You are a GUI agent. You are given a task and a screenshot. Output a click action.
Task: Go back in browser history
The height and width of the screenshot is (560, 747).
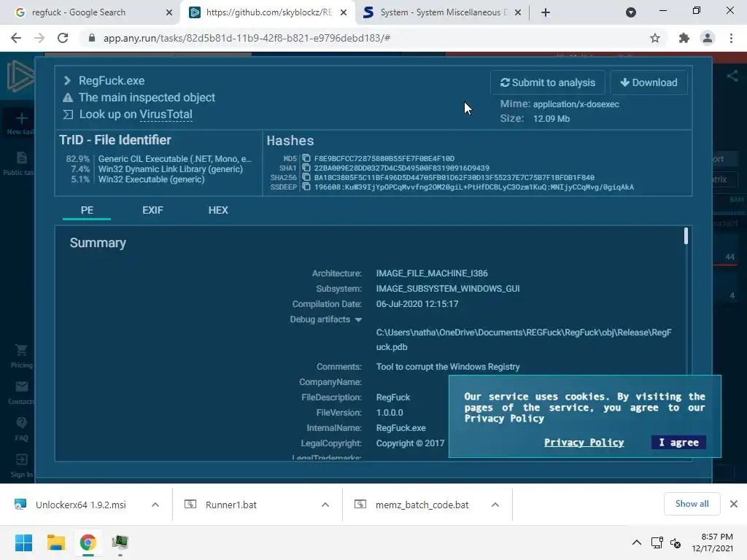(x=16, y=38)
